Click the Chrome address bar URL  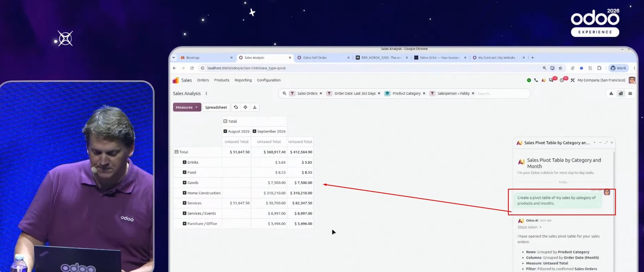tap(246, 68)
